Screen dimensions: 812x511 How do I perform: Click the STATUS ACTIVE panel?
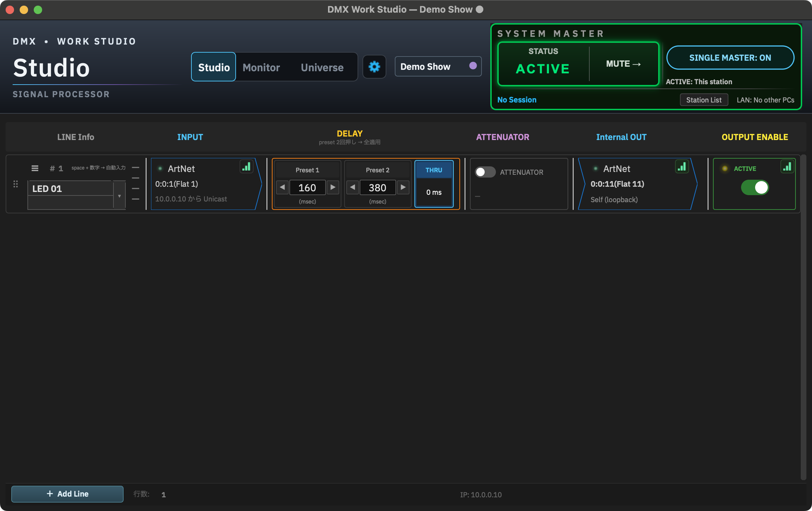tap(543, 64)
